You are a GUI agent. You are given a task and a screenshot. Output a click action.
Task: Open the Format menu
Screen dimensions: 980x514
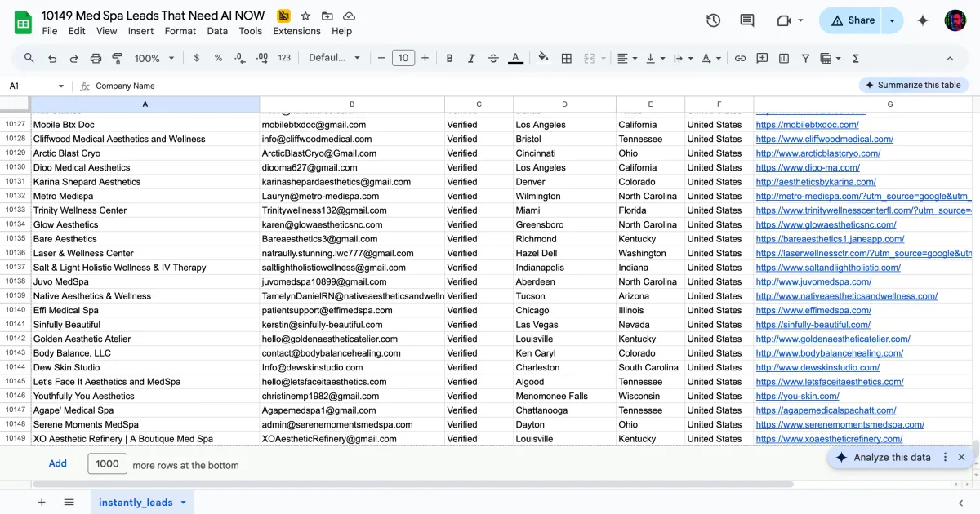pyautogui.click(x=180, y=31)
